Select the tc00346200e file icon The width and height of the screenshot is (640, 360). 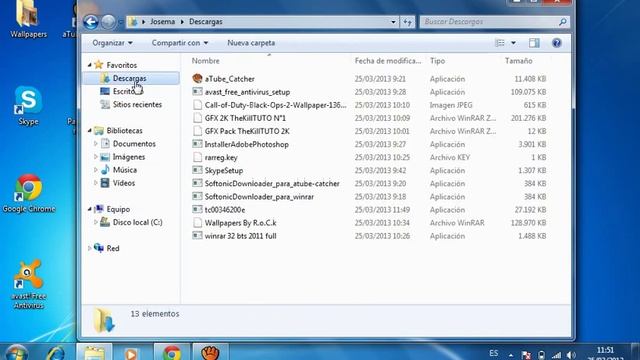(198, 209)
